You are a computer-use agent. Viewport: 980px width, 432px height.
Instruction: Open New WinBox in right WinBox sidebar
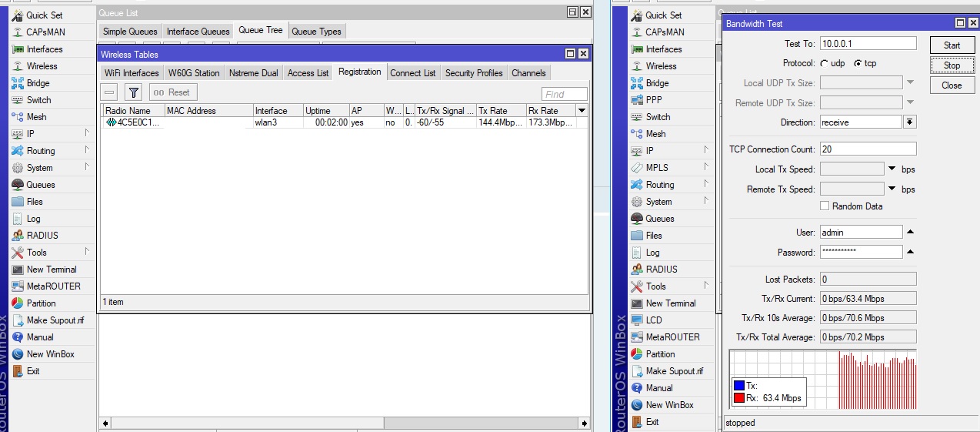coord(669,405)
